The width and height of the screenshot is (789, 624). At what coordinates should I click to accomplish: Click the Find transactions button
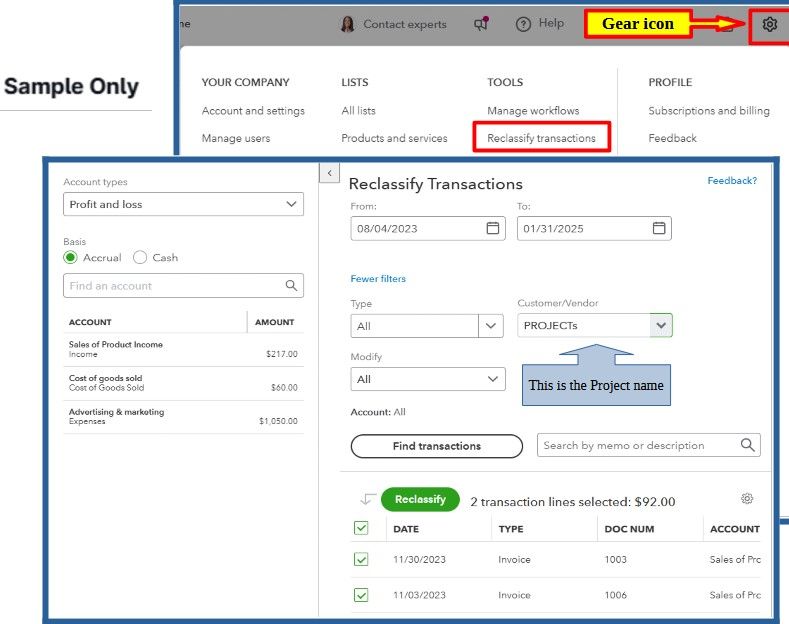(x=436, y=446)
